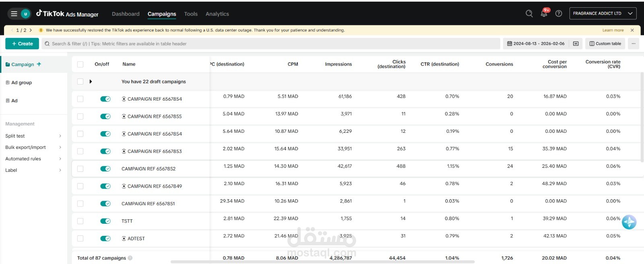644x264 pixels.
Task: Open the hamburger navigation menu
Action: pyautogui.click(x=14, y=14)
